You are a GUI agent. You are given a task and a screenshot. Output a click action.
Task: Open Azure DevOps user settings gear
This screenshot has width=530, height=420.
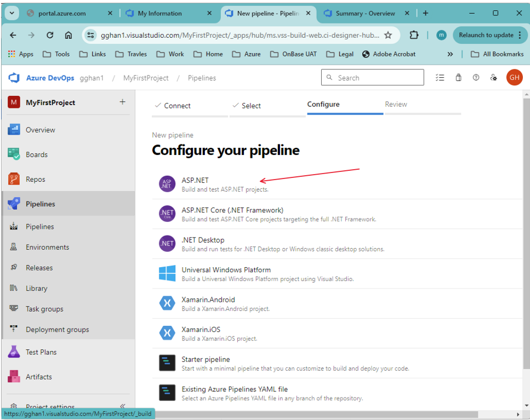(493, 78)
